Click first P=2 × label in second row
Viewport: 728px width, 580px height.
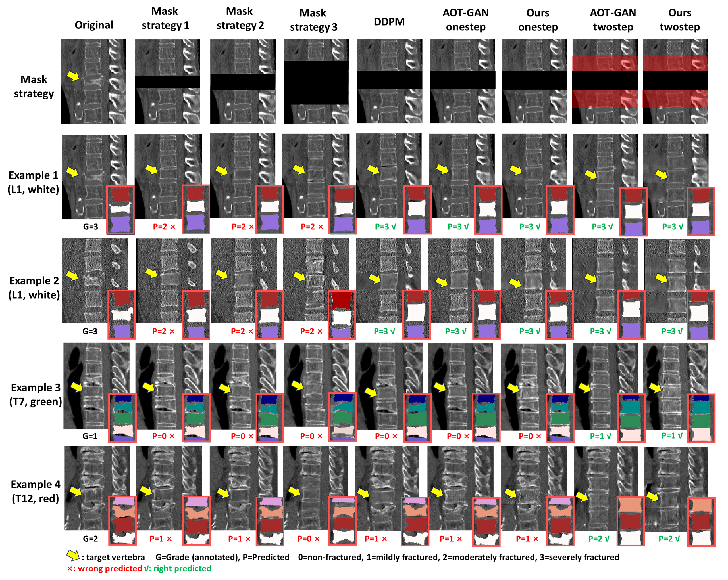(x=164, y=227)
